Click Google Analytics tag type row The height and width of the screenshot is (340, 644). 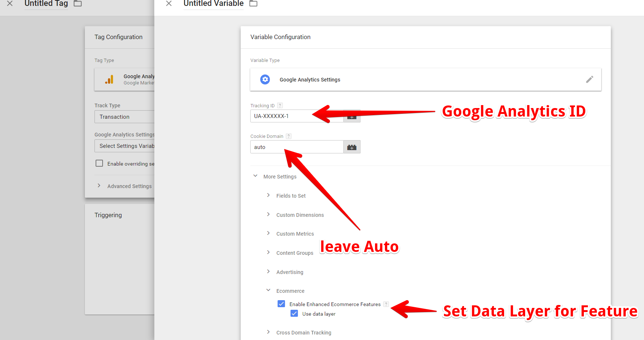click(124, 79)
